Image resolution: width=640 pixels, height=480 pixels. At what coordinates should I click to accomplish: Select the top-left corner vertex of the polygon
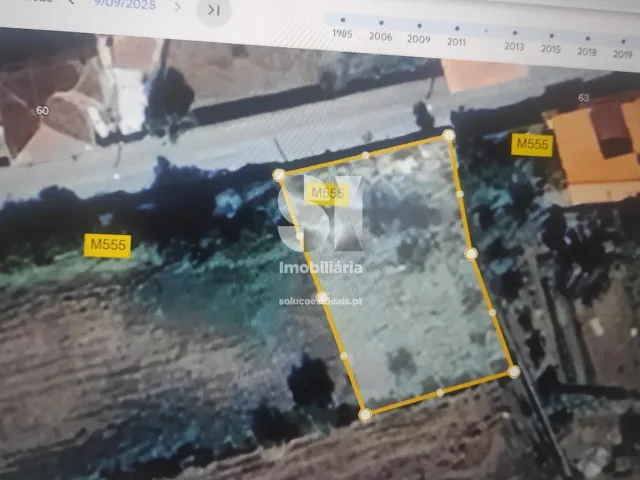280,175
